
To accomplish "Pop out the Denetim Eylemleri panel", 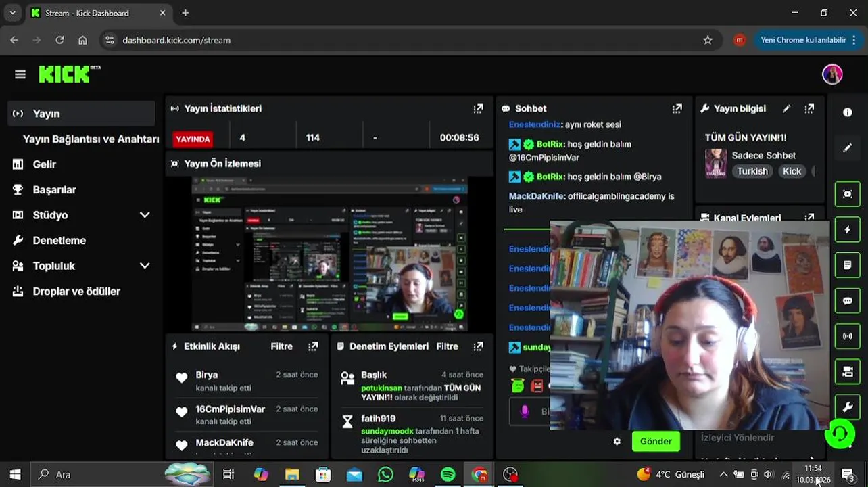I will coord(479,346).
